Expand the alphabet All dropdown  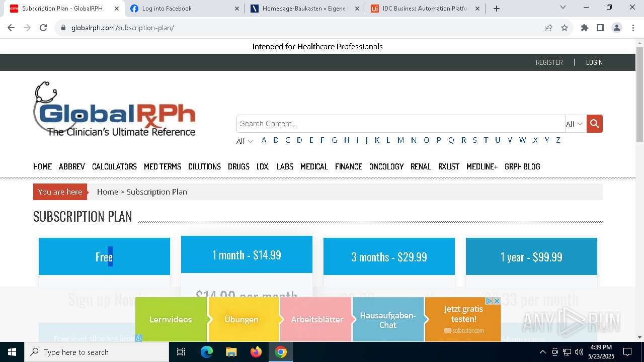(245, 141)
